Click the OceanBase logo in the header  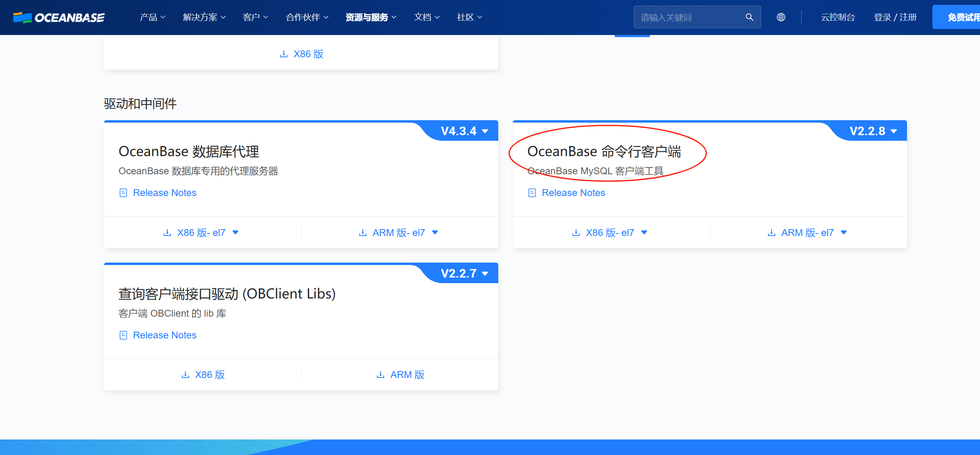pos(59,17)
